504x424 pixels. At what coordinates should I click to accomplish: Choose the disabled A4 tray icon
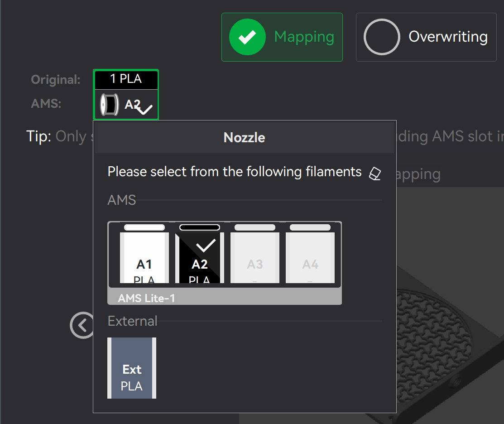(x=310, y=257)
